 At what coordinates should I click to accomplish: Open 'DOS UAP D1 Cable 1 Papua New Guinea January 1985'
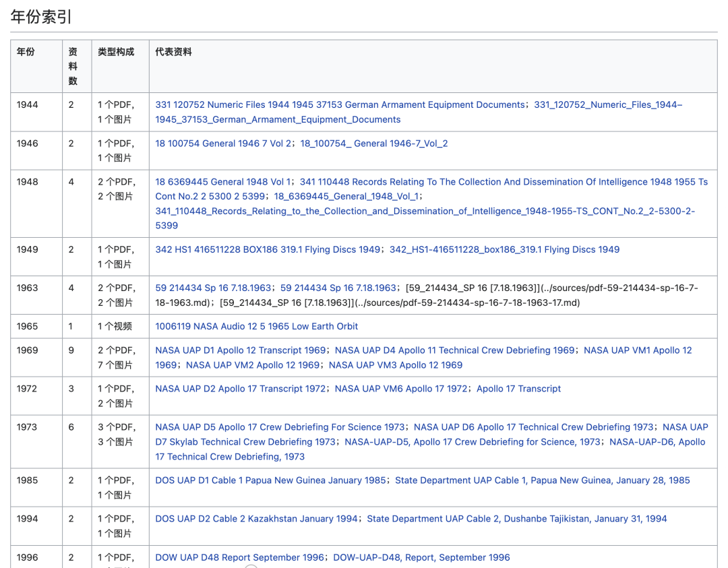coord(270,481)
